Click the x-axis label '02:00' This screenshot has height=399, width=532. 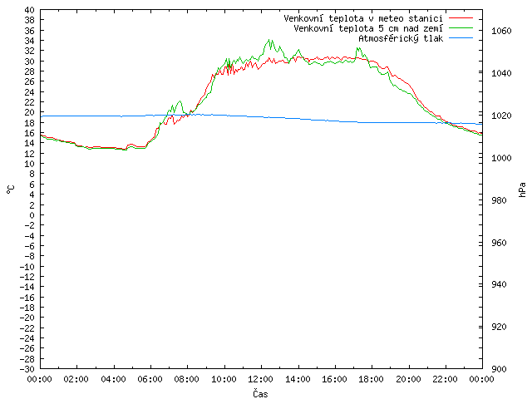76,379
